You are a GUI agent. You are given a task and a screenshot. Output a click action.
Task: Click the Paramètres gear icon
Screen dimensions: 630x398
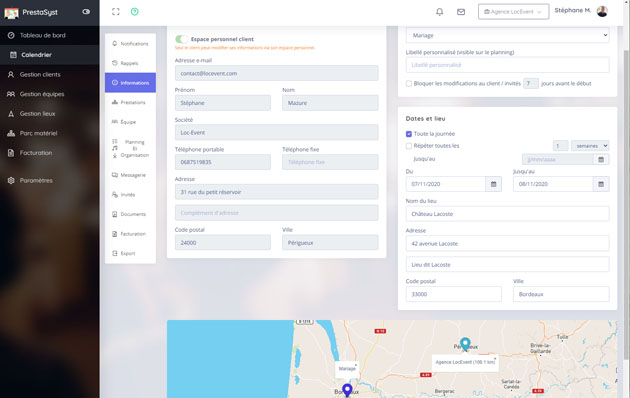point(11,180)
